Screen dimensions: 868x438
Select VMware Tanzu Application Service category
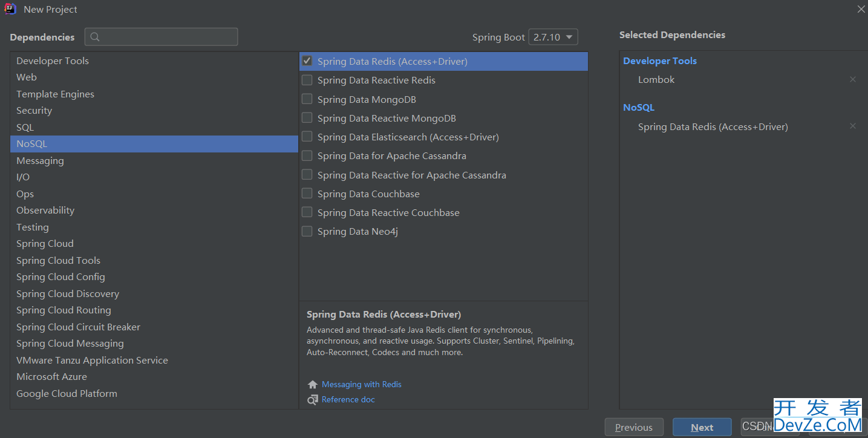click(154, 360)
